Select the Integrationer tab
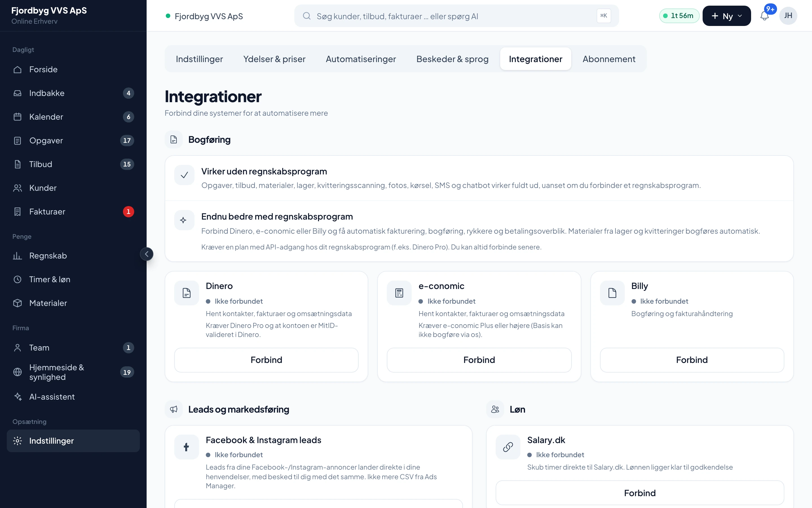 (x=535, y=59)
